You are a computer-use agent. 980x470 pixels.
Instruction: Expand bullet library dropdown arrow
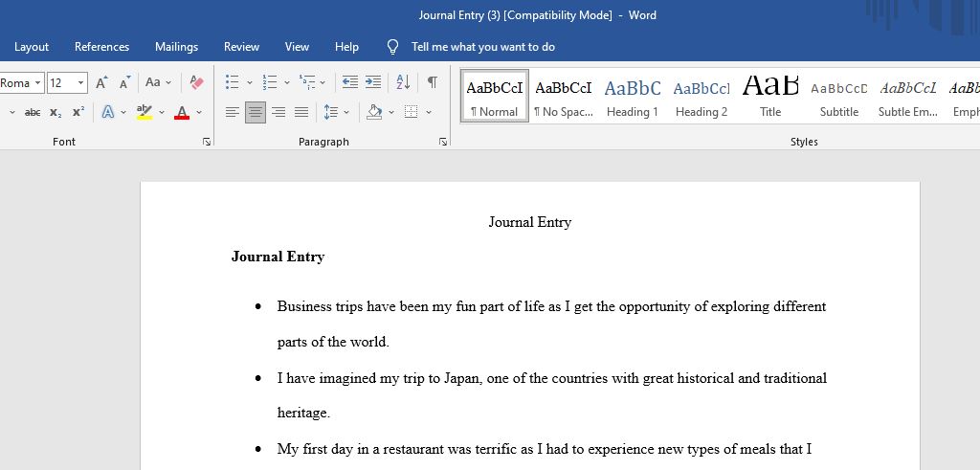250,82
